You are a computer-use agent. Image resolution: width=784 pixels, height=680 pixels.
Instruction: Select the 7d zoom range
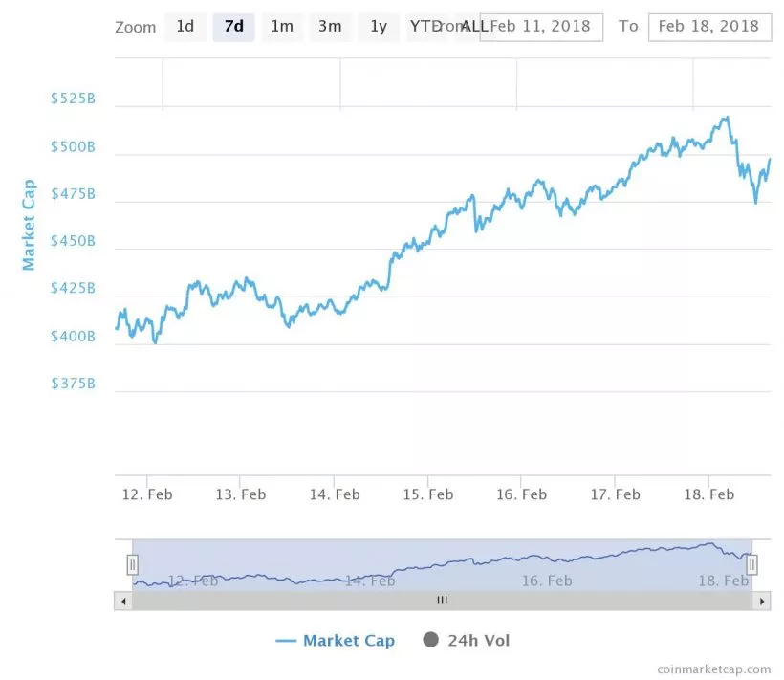(233, 27)
